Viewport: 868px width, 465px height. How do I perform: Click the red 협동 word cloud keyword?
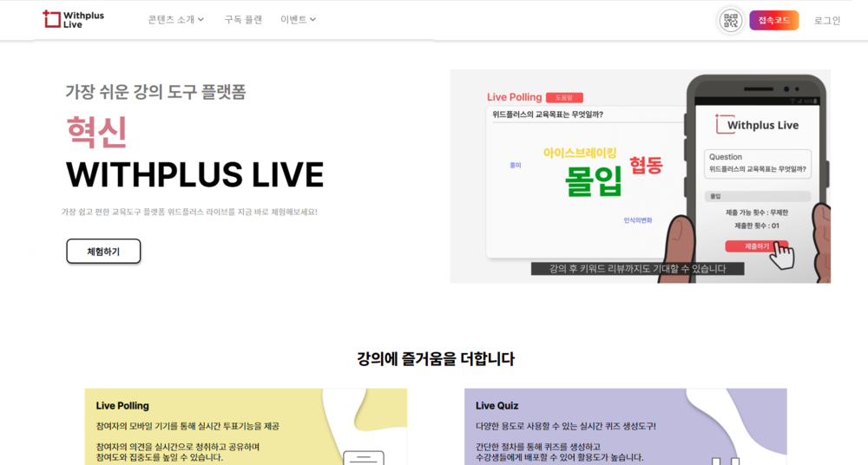click(x=646, y=165)
